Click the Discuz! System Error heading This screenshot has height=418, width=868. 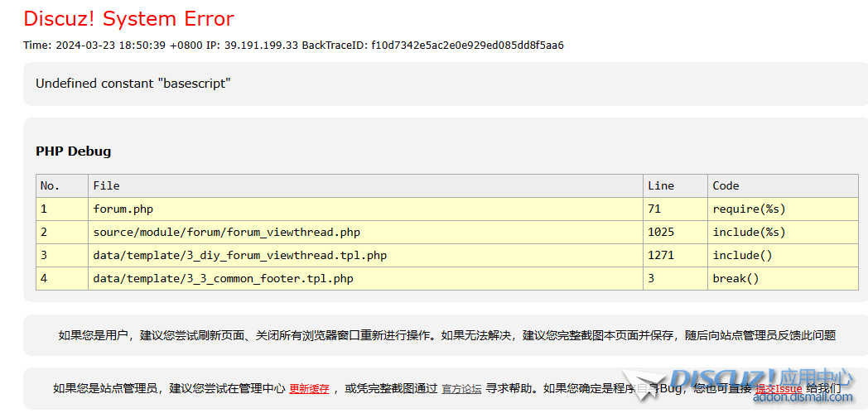click(x=128, y=19)
